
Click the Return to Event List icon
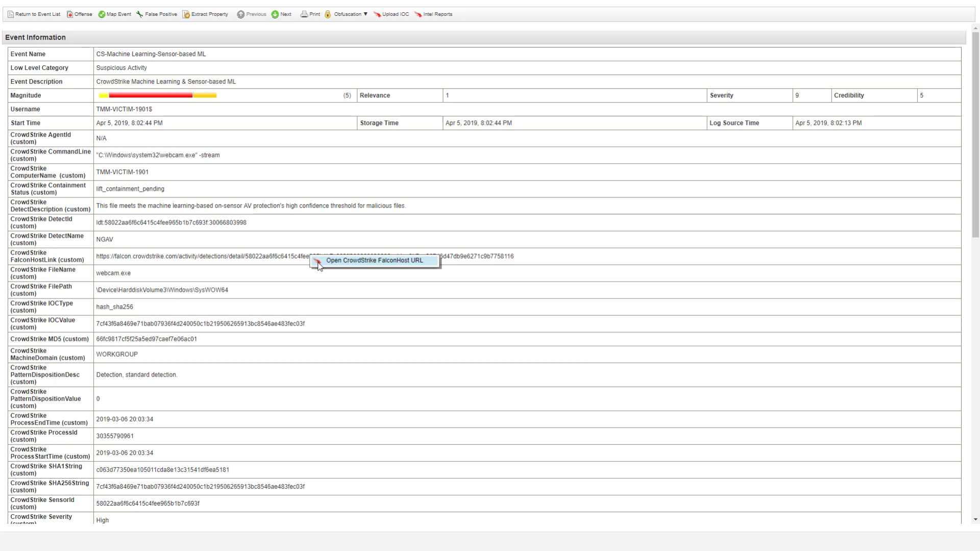click(11, 14)
